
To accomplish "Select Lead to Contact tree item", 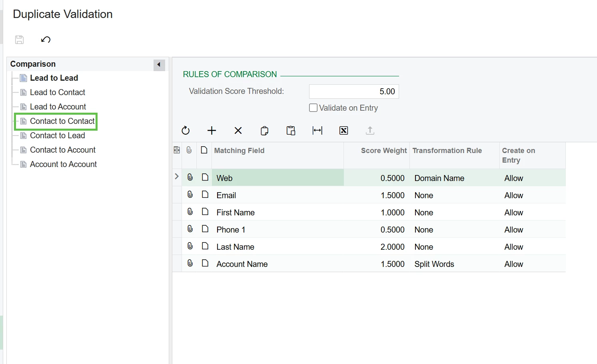I will tap(58, 92).
